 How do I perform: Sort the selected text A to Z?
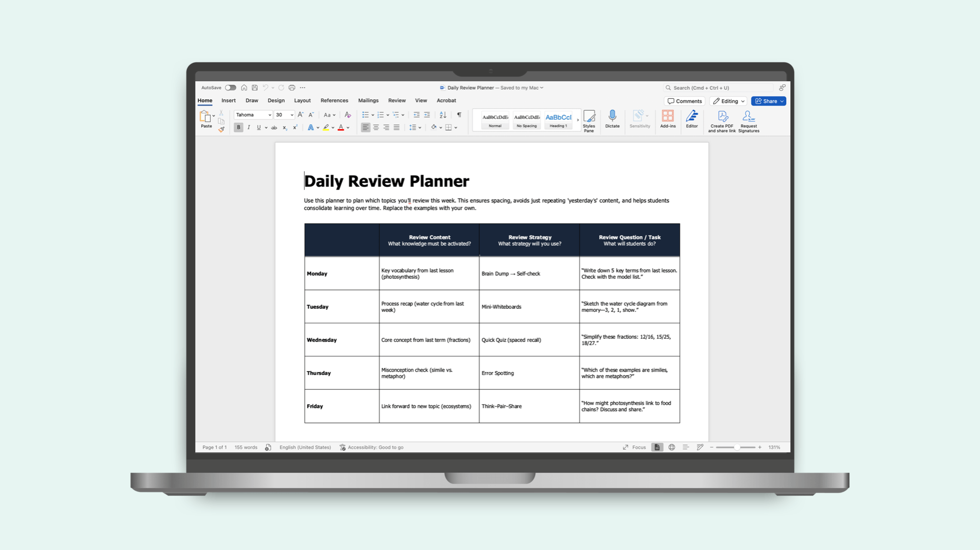pyautogui.click(x=443, y=115)
